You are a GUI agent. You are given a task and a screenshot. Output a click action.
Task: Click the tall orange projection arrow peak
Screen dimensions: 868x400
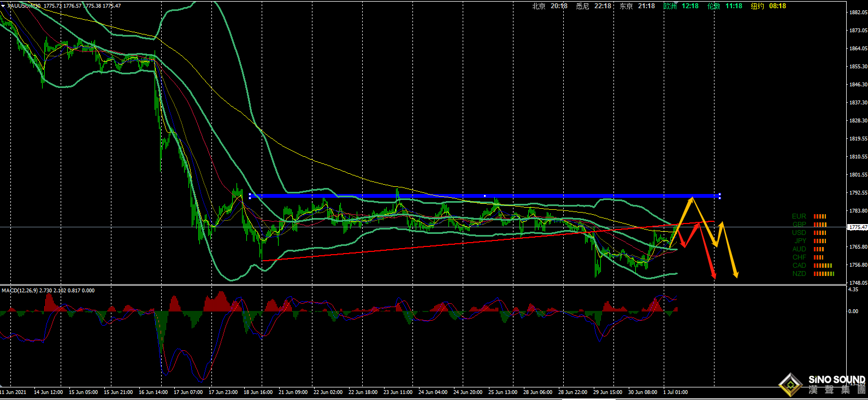693,198
